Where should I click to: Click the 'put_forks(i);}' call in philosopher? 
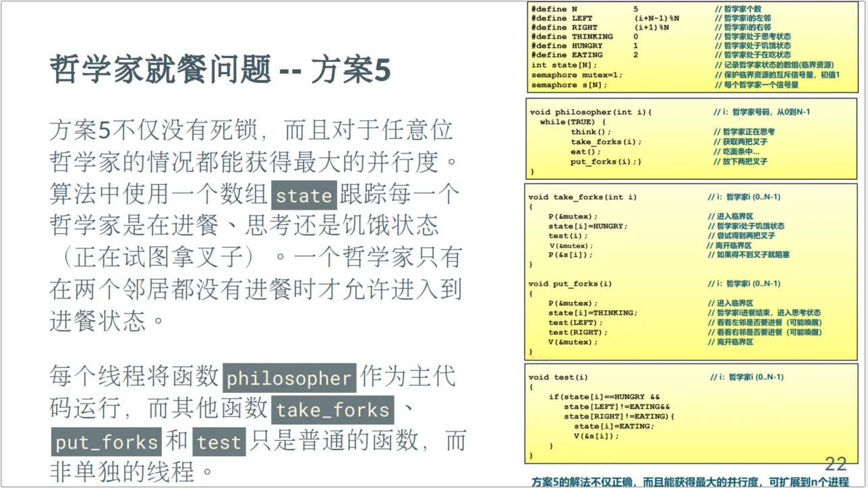[606, 162]
